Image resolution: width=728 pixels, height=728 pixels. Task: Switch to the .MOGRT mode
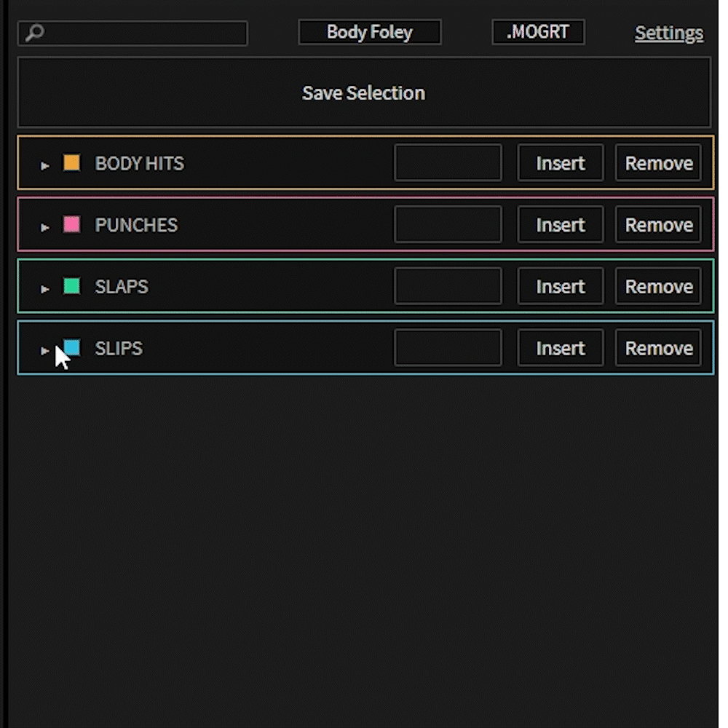(x=538, y=32)
